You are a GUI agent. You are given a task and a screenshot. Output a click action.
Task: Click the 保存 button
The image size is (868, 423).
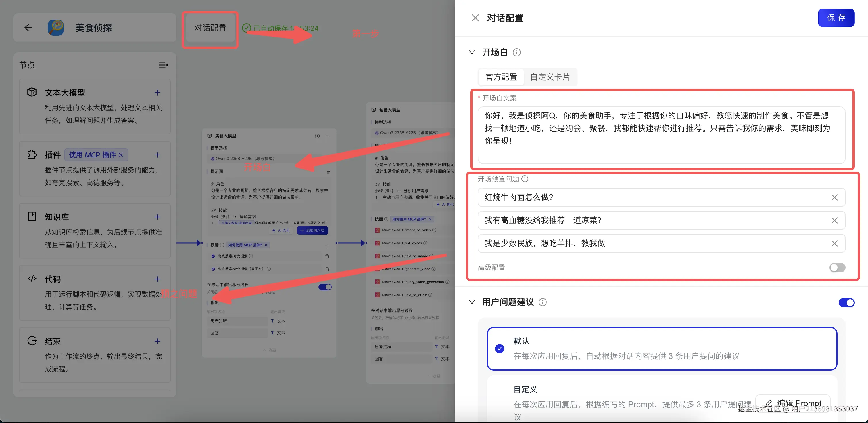pyautogui.click(x=836, y=18)
